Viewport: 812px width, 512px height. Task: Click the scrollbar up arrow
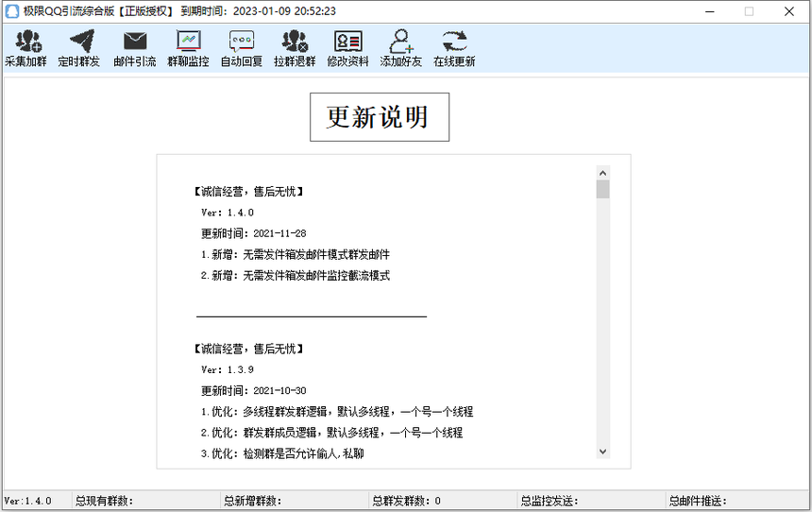(x=602, y=173)
